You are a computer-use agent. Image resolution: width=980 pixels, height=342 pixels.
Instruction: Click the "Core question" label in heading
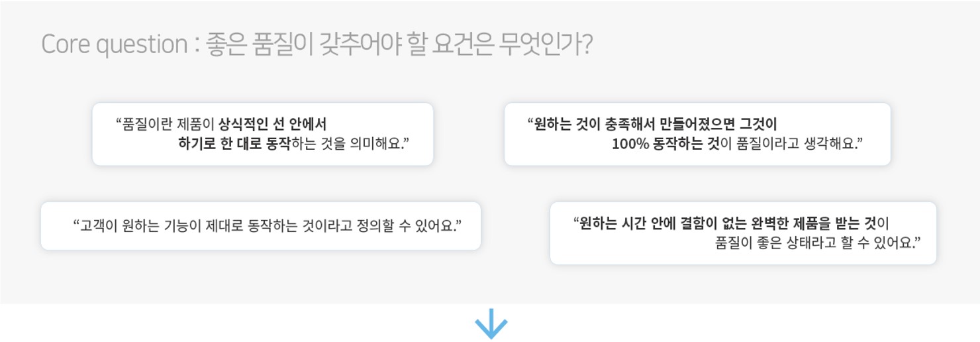coord(114,45)
